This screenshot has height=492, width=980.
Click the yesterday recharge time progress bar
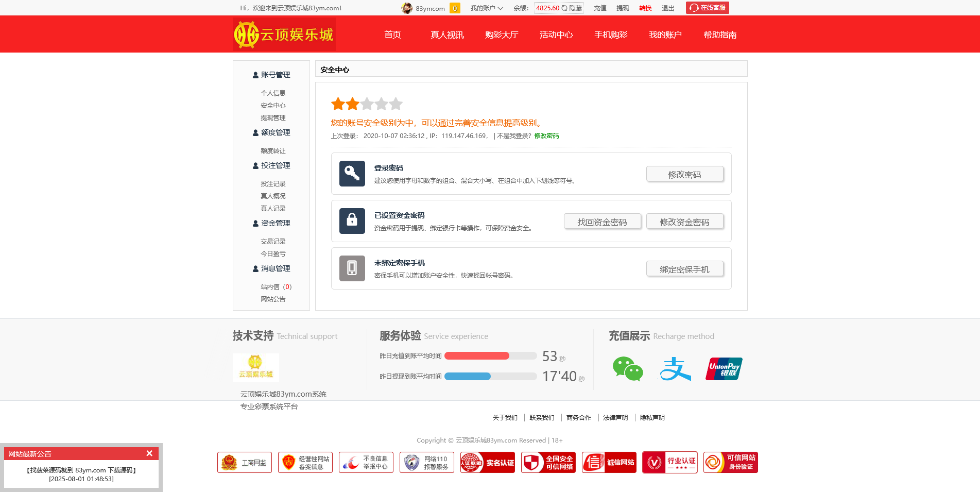pos(490,356)
